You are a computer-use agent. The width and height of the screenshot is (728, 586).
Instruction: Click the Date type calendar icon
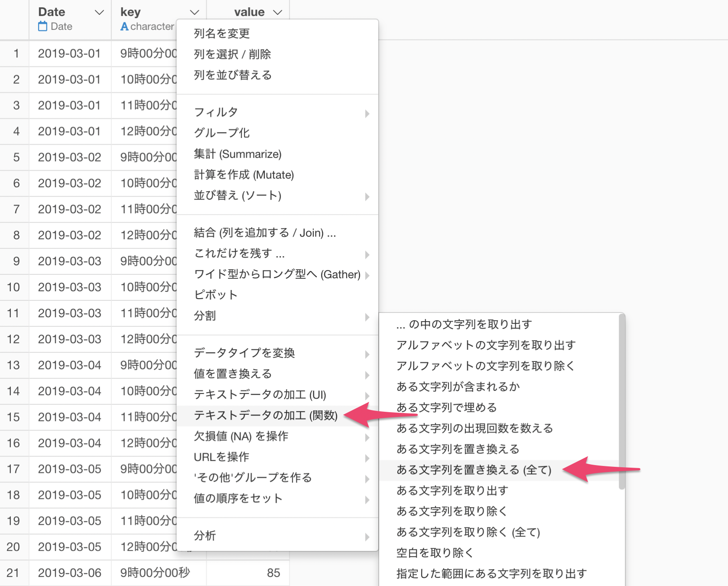point(42,26)
